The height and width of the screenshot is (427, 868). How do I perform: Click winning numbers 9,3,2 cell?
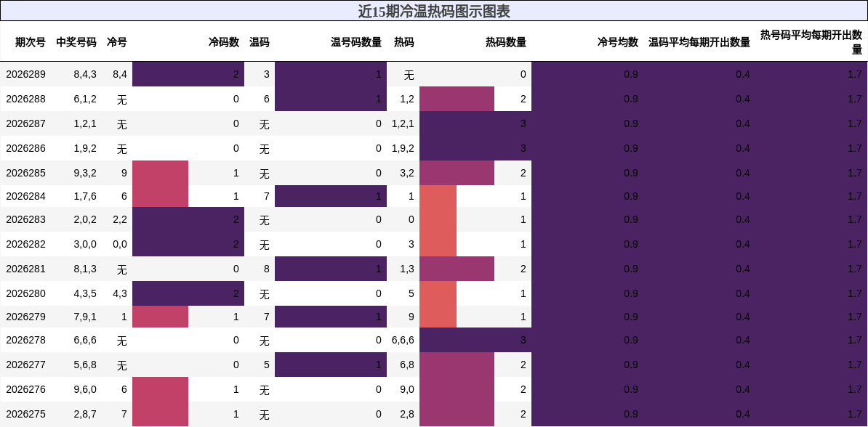[85, 173]
